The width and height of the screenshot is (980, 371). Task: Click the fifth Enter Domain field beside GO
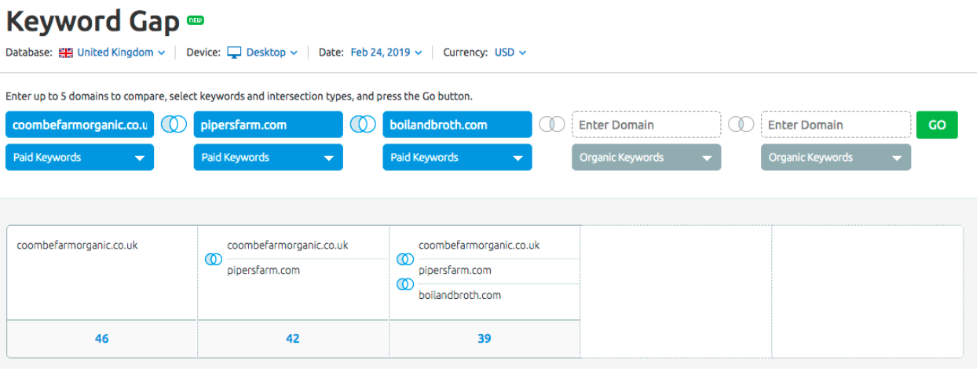click(836, 125)
